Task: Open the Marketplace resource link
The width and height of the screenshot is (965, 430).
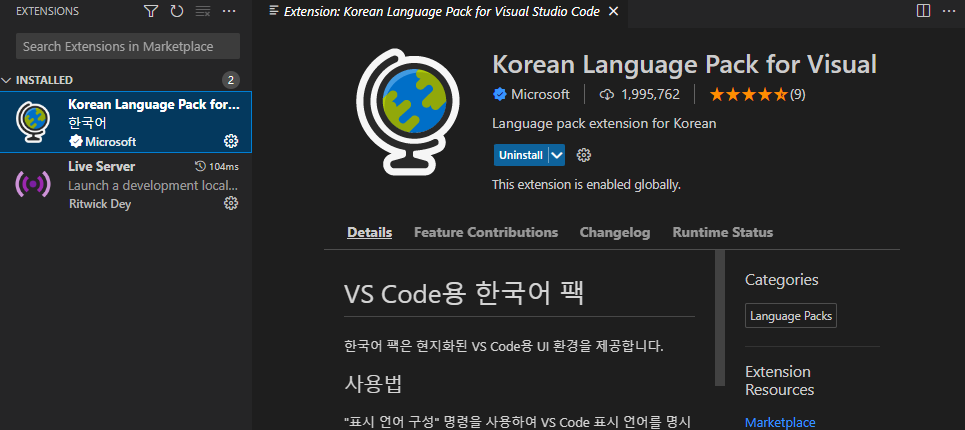Action: pyautogui.click(x=780, y=423)
